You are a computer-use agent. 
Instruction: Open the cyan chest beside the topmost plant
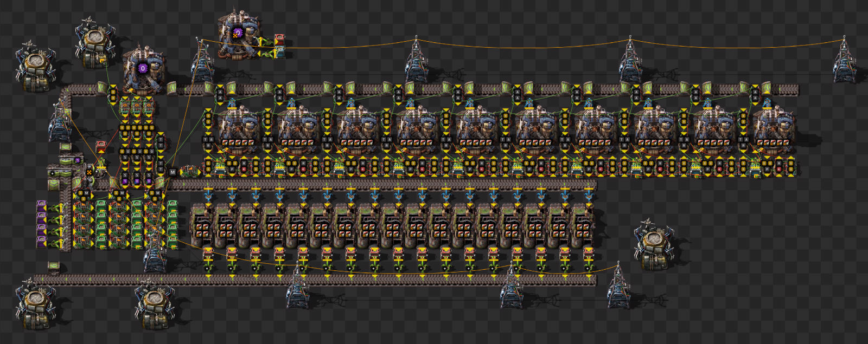[x=279, y=52]
